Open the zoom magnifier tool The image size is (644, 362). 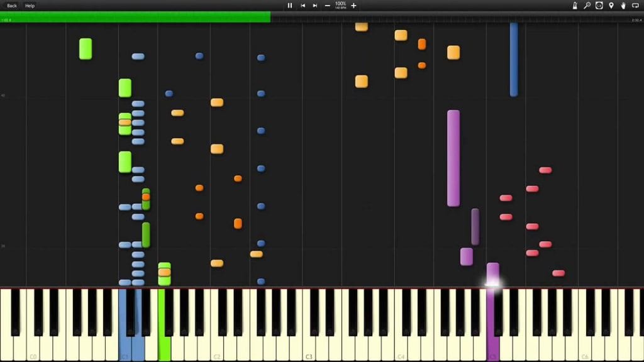(x=587, y=6)
